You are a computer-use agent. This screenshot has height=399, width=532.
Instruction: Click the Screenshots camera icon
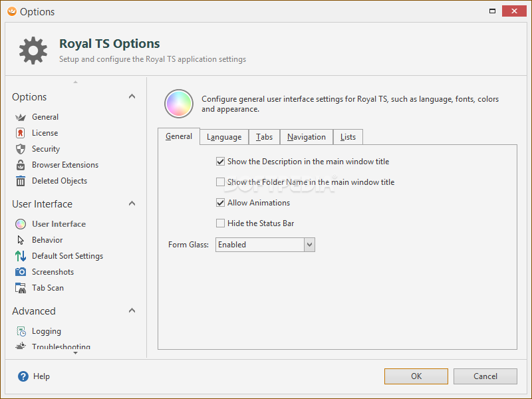[21, 272]
